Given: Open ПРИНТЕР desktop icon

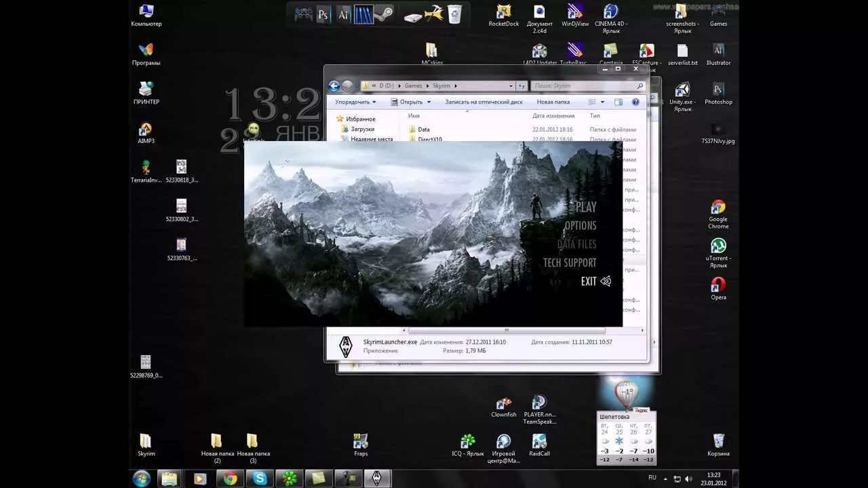Looking at the screenshot, I should pyautogui.click(x=146, y=94).
